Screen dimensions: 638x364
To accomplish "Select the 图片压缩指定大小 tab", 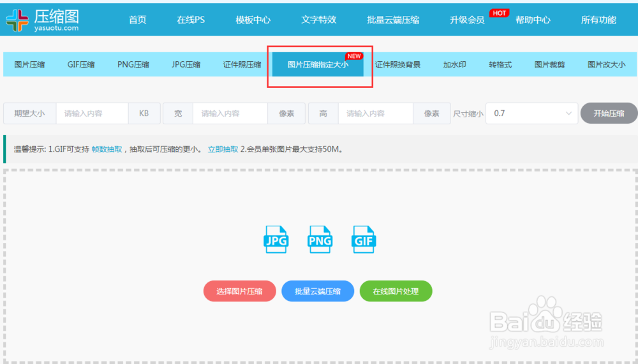I will click(x=318, y=64).
